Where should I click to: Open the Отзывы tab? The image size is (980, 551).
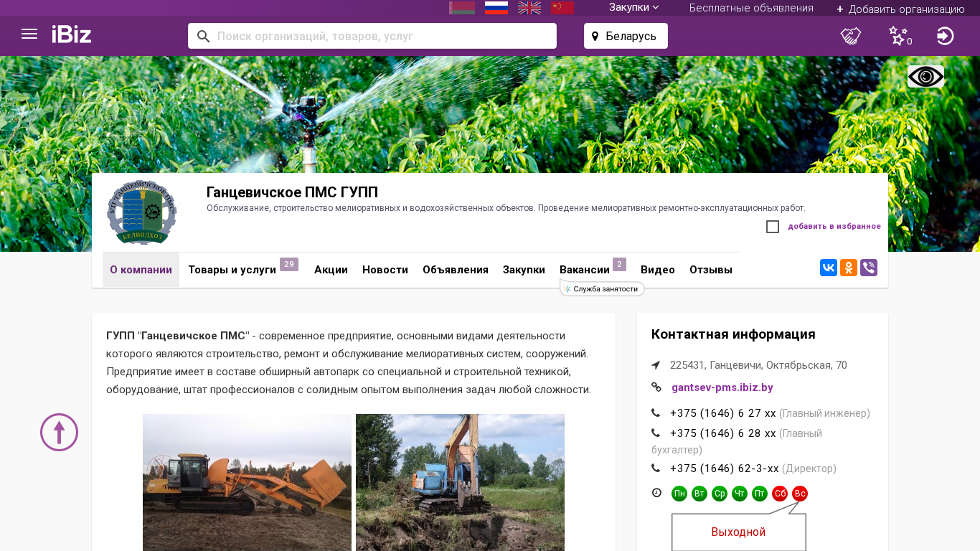(711, 270)
